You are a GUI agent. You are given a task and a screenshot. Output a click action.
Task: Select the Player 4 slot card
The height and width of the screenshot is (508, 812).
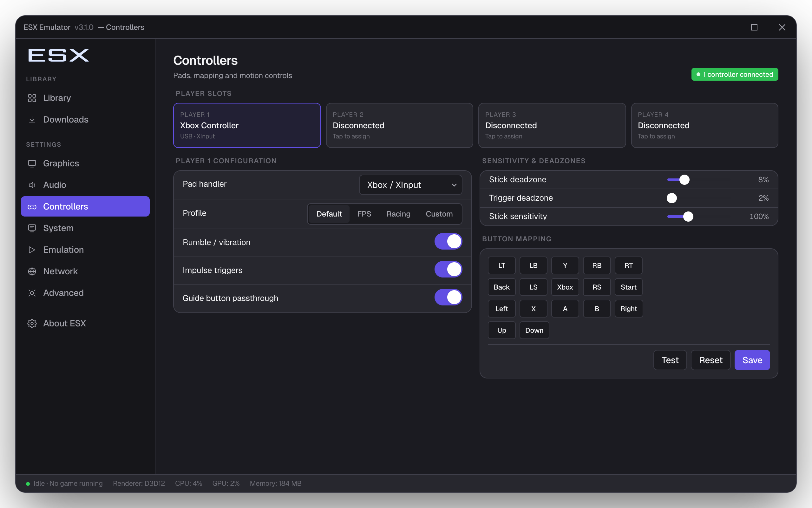click(704, 125)
